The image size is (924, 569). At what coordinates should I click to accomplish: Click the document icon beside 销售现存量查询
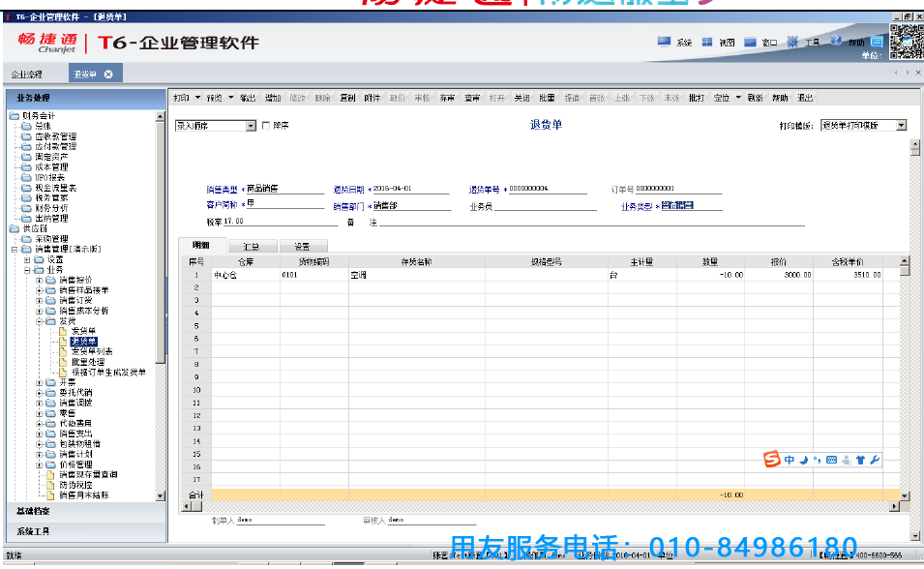coord(50,475)
